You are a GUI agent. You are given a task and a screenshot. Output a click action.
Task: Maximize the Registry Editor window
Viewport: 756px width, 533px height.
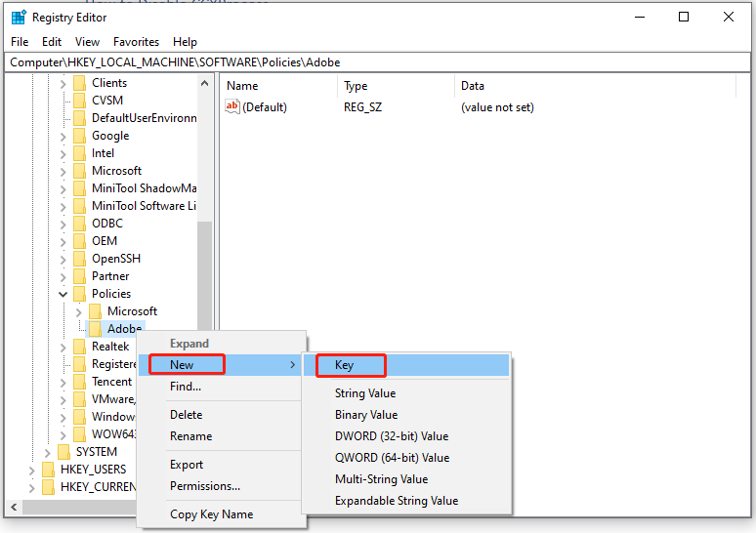pyautogui.click(x=684, y=17)
